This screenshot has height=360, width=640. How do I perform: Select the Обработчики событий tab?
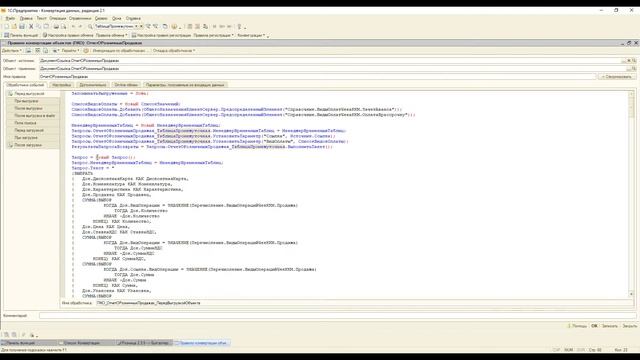click(x=25, y=85)
